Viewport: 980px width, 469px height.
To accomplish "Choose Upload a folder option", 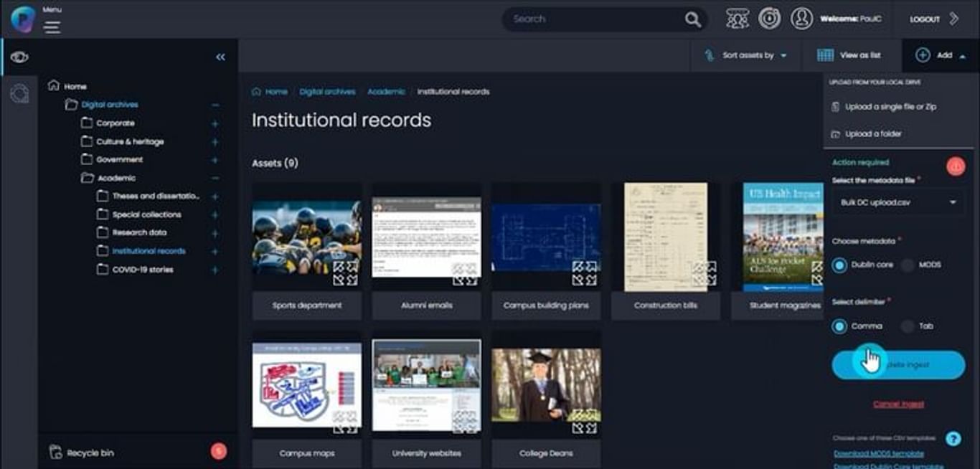I will coord(872,134).
